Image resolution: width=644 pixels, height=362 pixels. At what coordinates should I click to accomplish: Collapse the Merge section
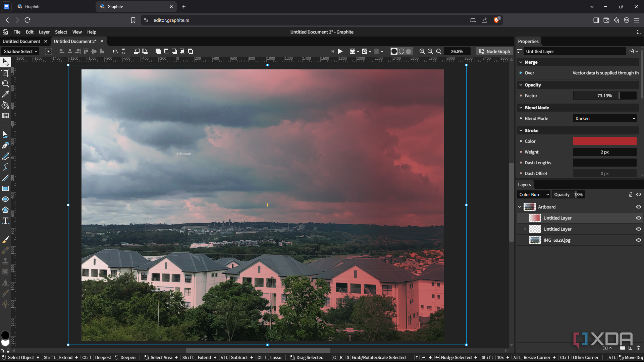[x=521, y=62]
